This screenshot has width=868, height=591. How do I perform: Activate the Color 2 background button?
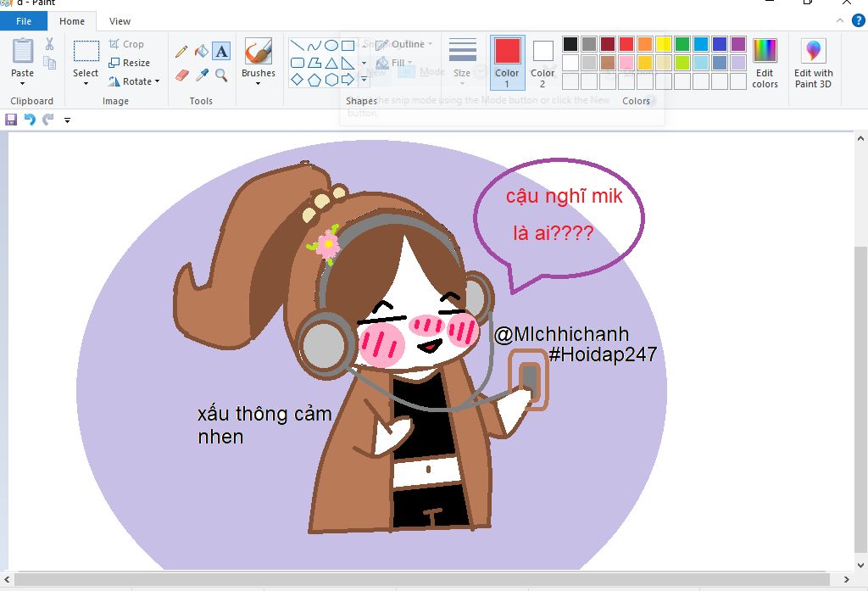tap(542, 63)
